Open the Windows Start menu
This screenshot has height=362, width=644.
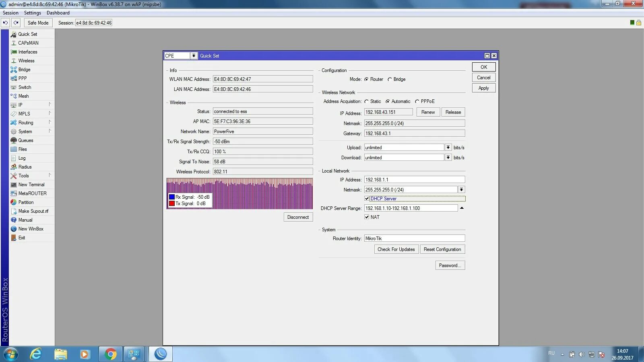pos(11,354)
